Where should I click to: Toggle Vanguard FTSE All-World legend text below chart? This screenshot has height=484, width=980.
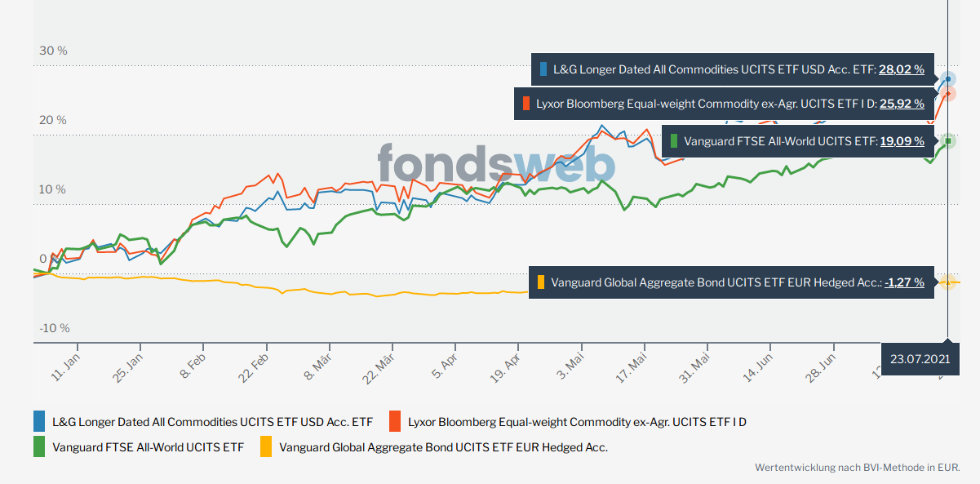tap(148, 447)
